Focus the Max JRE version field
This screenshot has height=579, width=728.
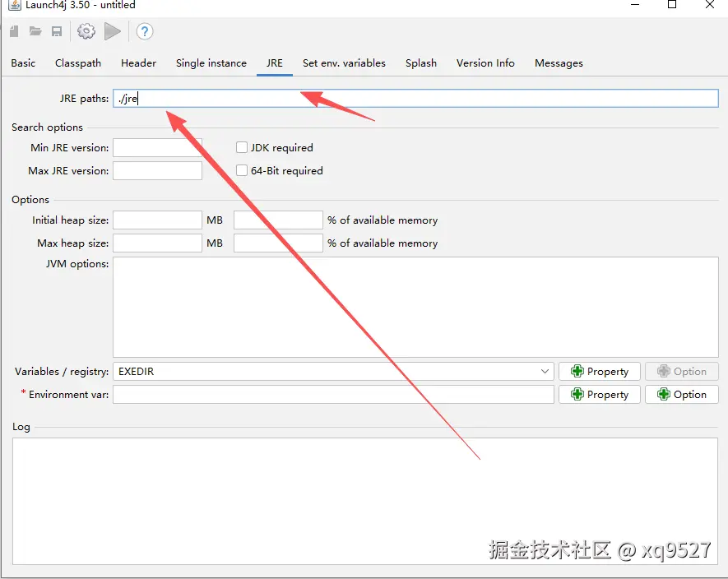[157, 170]
